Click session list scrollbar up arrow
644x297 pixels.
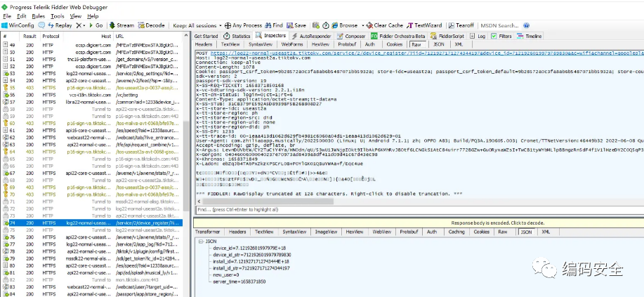pos(185,36)
